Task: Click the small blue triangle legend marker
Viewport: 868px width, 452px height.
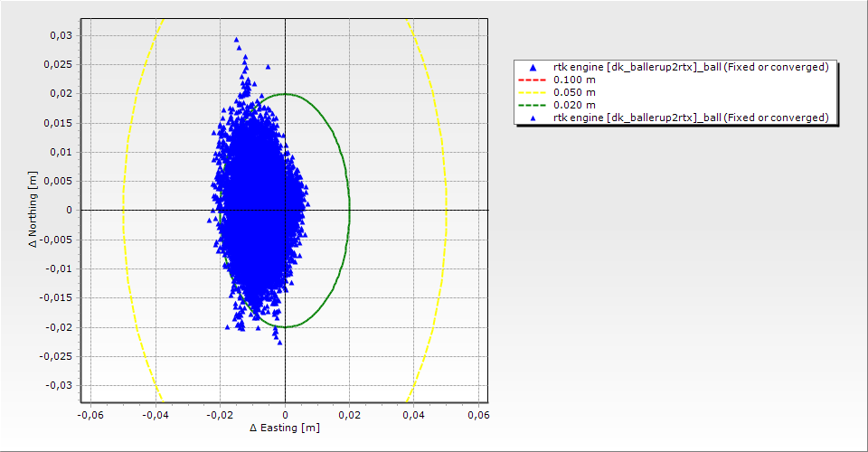Action: click(x=533, y=118)
